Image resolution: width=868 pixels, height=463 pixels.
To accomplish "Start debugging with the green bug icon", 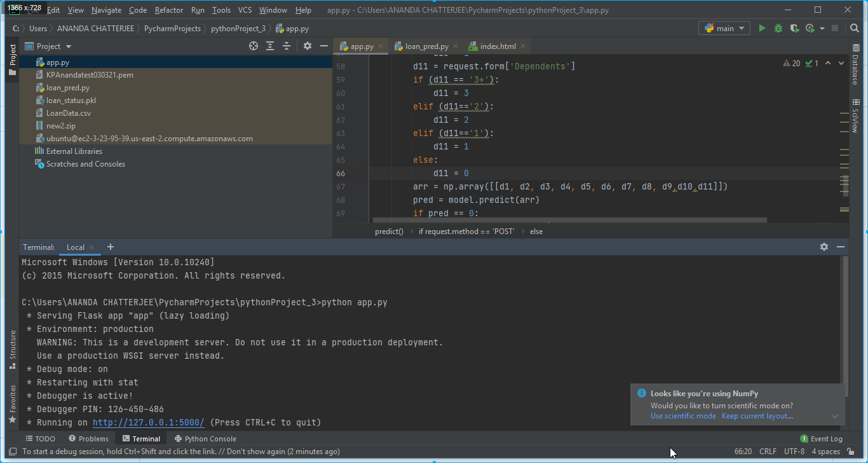I will point(778,29).
